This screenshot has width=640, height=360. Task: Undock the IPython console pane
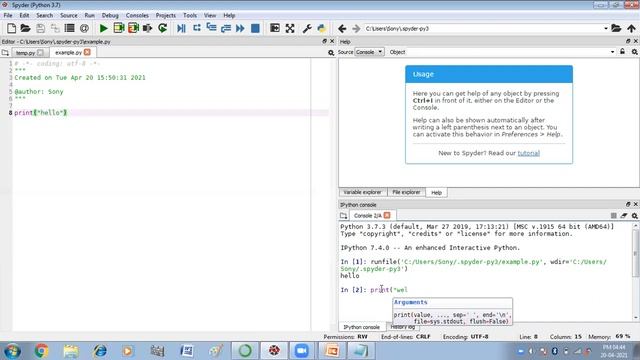tap(628, 204)
